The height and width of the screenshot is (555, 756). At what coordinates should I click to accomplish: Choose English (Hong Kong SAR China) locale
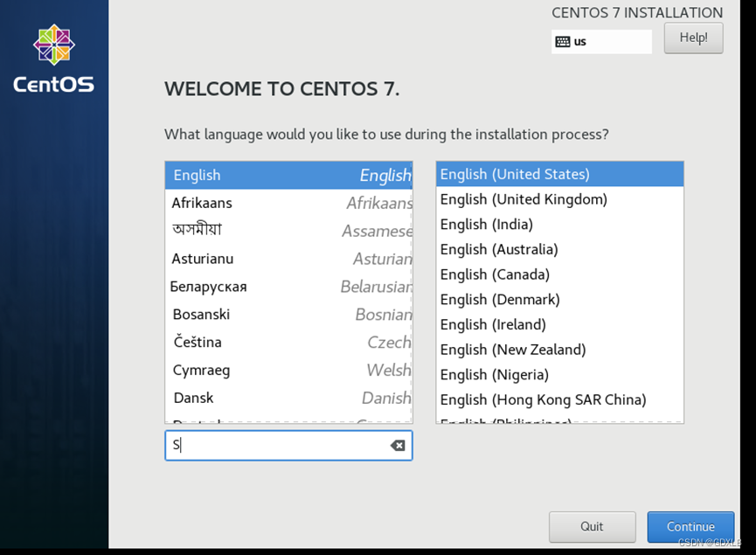[x=543, y=399]
